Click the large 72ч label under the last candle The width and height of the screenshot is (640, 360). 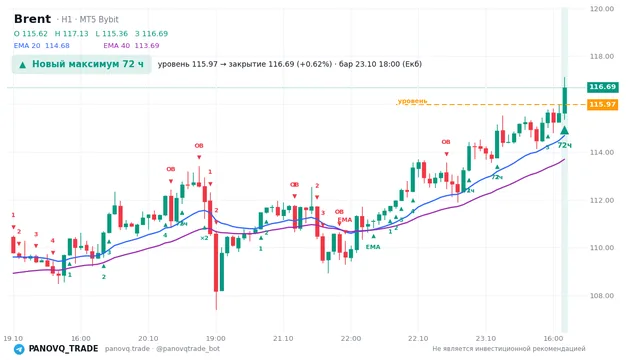point(564,145)
